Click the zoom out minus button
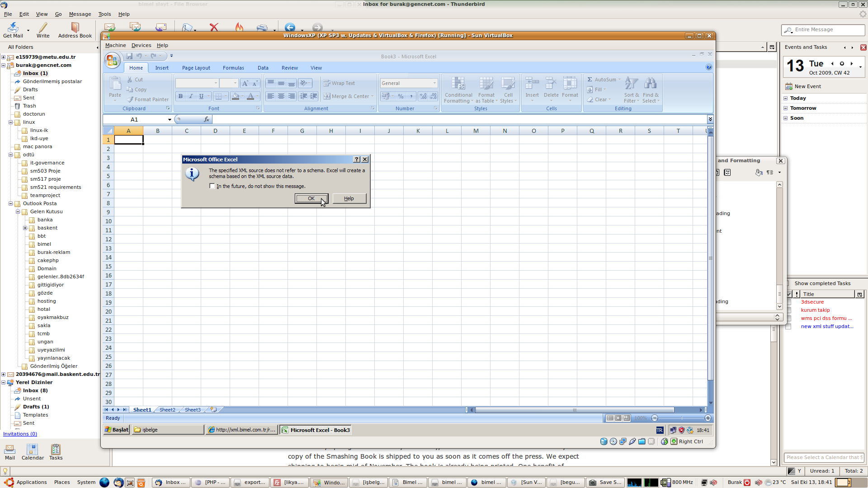The width and height of the screenshot is (868, 488). pyautogui.click(x=654, y=418)
